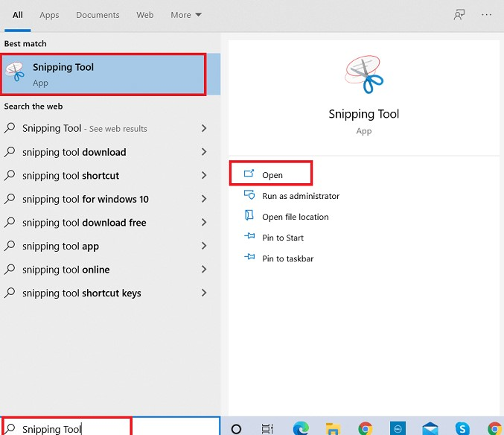Switch to the Documents search tab
504x435 pixels.
pyautogui.click(x=98, y=15)
